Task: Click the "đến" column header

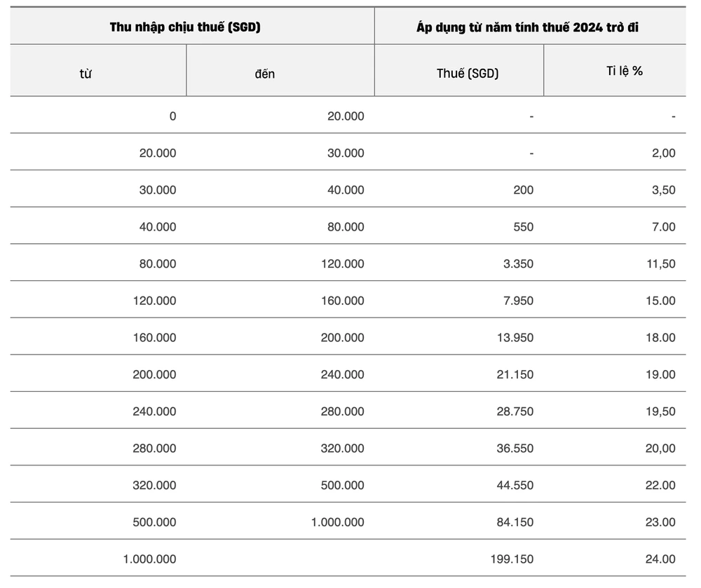Action: (265, 73)
